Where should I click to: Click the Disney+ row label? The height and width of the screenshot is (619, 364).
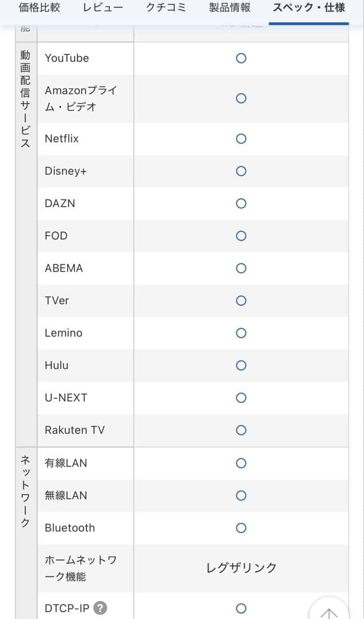[x=66, y=171]
